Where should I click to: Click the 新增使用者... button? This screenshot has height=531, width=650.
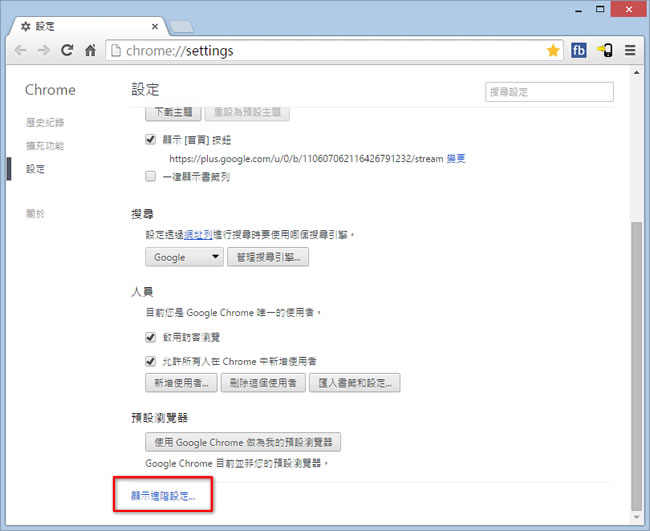[181, 383]
